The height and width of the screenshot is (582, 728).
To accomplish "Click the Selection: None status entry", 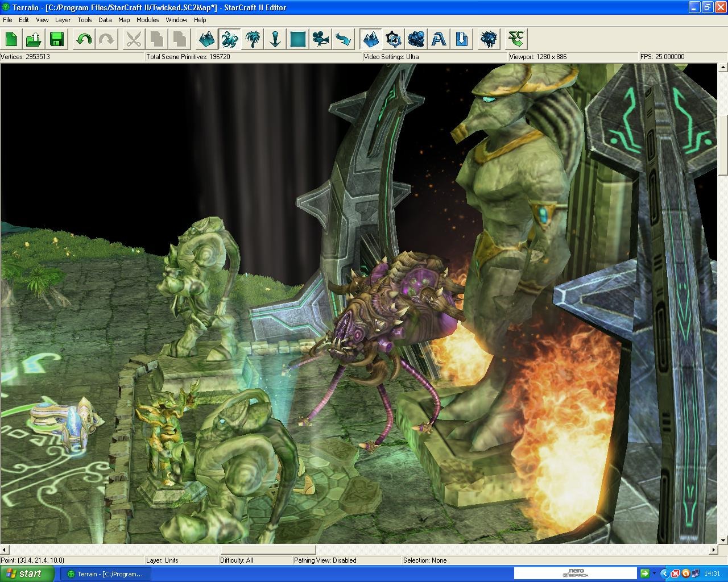I will coord(425,560).
